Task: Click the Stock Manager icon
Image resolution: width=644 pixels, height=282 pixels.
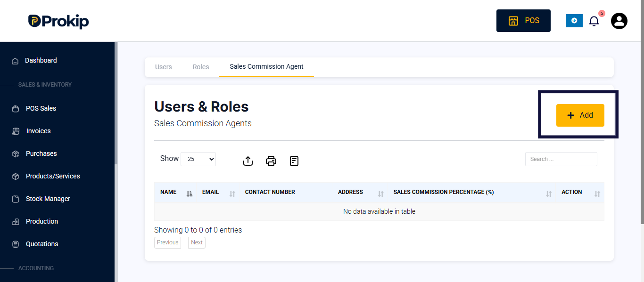Action: (x=16, y=199)
